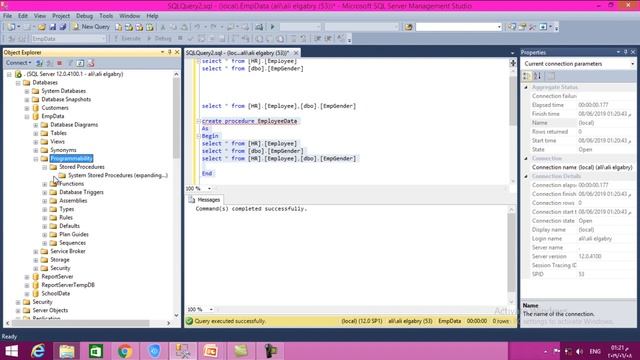Open the Help menu
Image resolution: width=640 pixels, height=360 pixels.
tap(152, 16)
